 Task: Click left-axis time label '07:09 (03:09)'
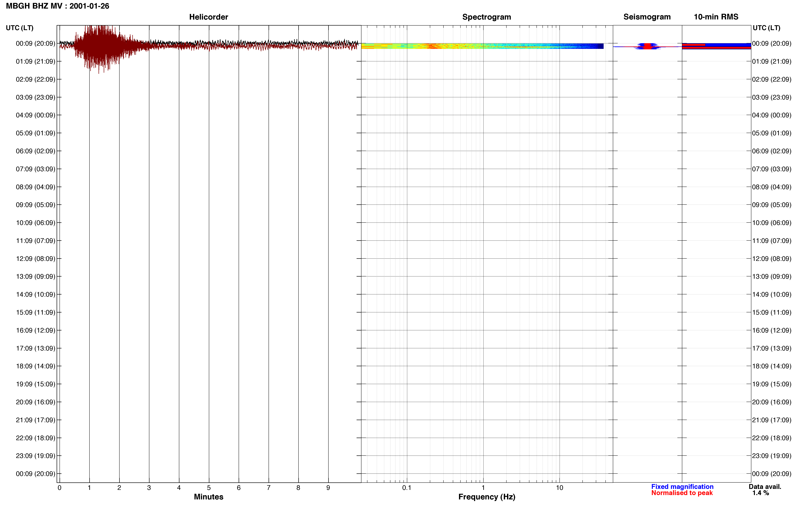[x=36, y=169]
